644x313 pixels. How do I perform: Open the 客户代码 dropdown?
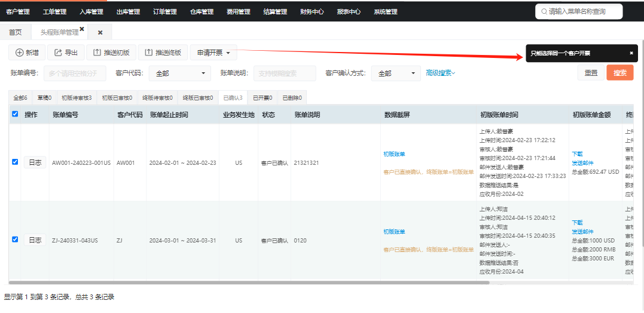pyautogui.click(x=180, y=73)
